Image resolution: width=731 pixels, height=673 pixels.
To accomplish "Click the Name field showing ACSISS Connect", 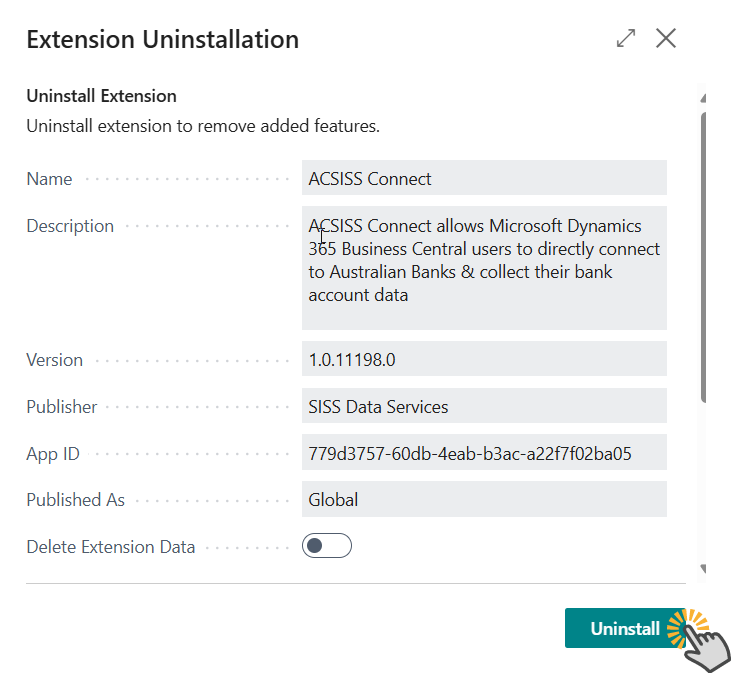I will click(484, 179).
